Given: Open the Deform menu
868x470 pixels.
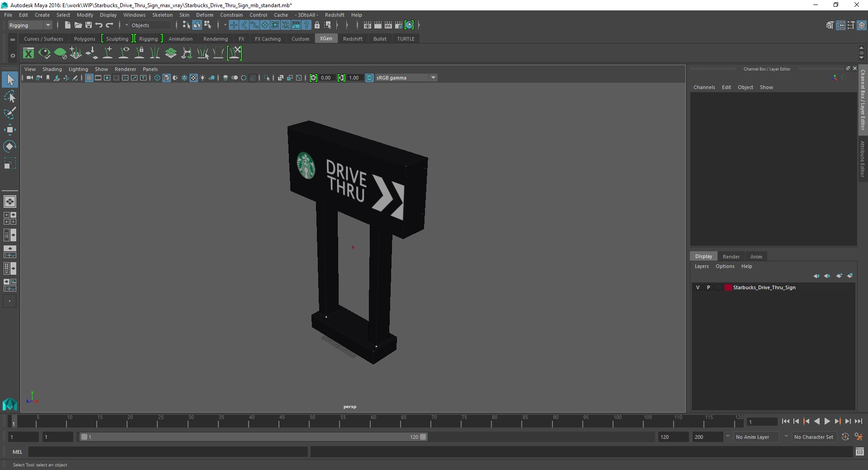Looking at the screenshot, I should (x=204, y=15).
